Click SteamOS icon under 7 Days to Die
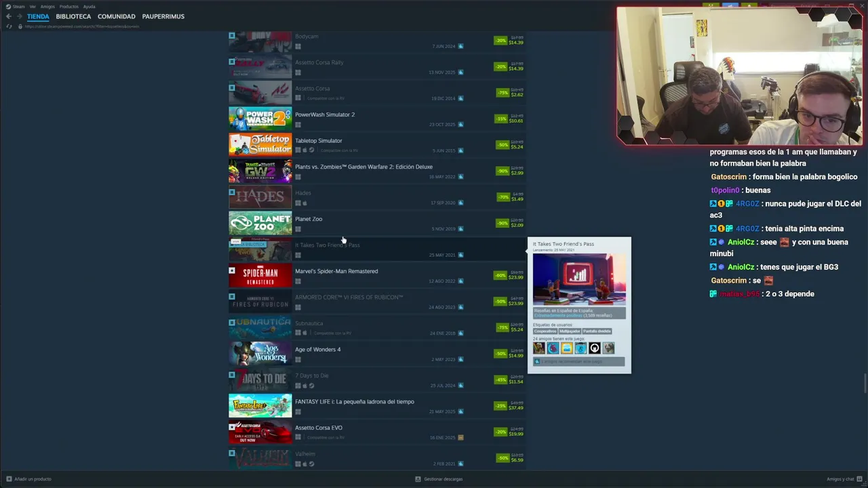Viewport: 868px width, 488px height. [311, 386]
